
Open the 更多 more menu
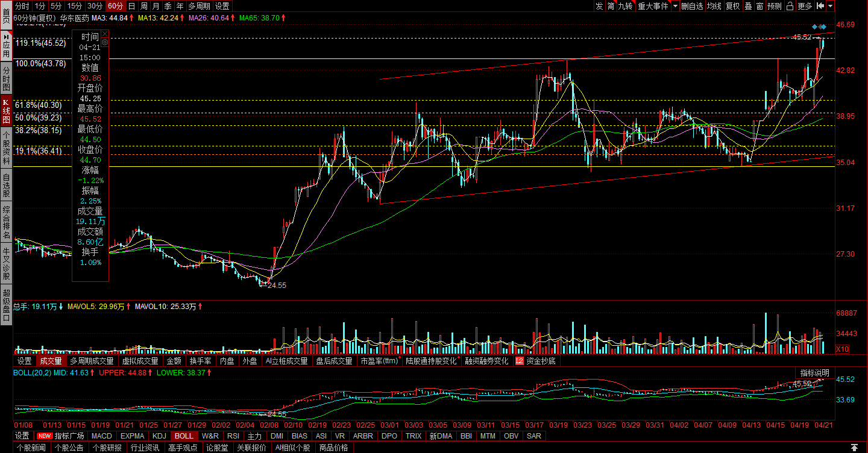pos(805,6)
